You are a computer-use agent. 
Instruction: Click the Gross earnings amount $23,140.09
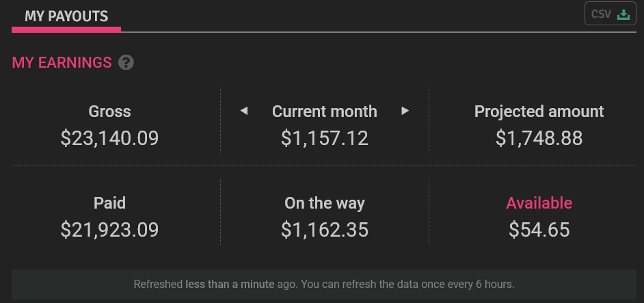point(109,138)
